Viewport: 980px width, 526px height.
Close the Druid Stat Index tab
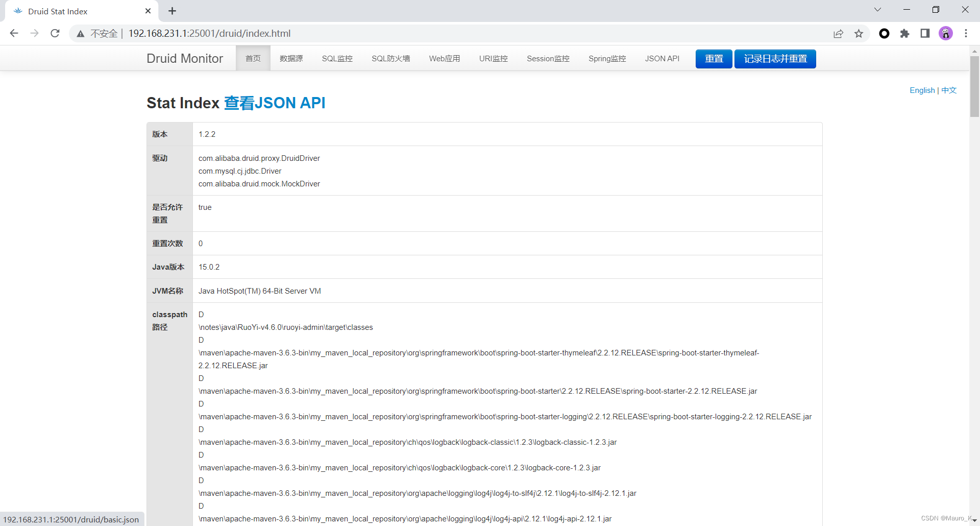click(148, 11)
